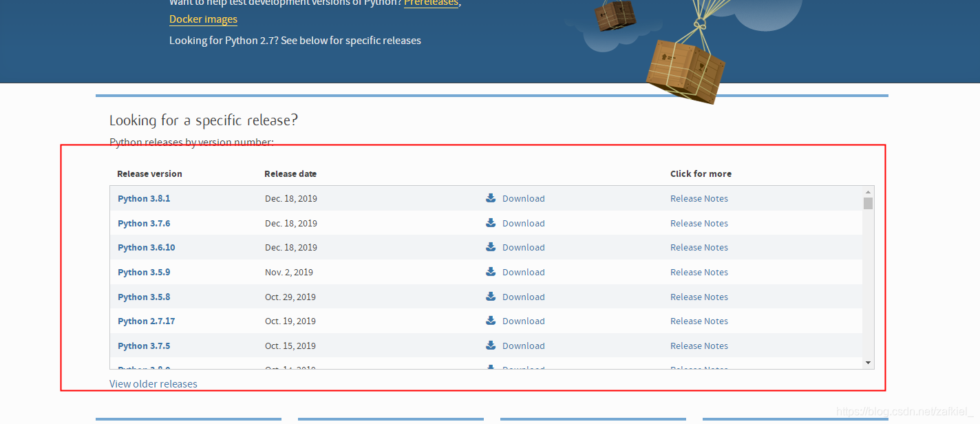Viewport: 980px width, 424px height.
Task: Open the Docker images link
Action: (203, 19)
